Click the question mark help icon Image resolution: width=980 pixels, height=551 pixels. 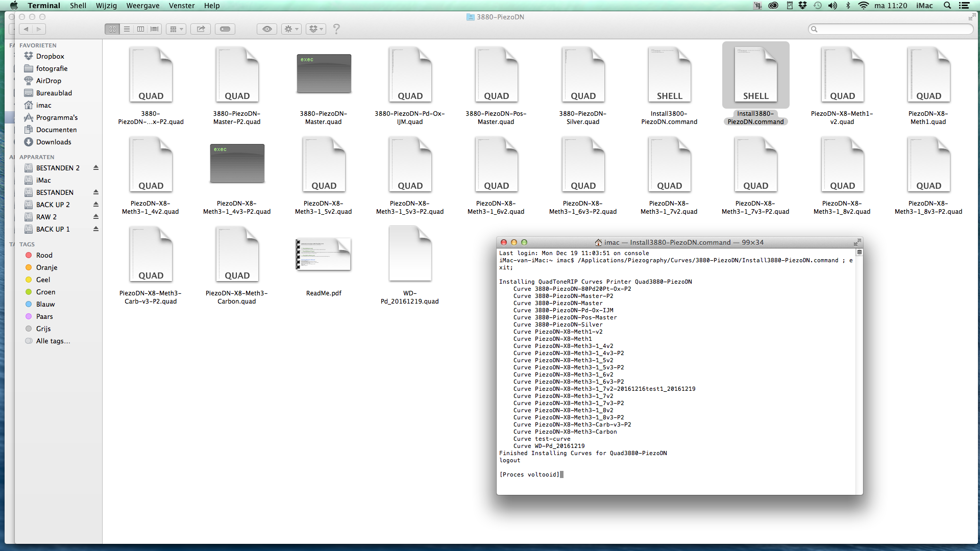coord(336,29)
